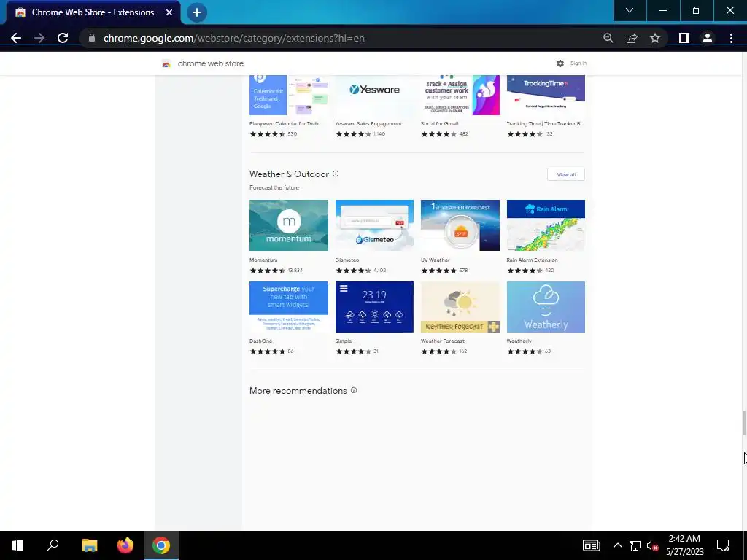Click the Weather & Outdoor heading

click(289, 174)
